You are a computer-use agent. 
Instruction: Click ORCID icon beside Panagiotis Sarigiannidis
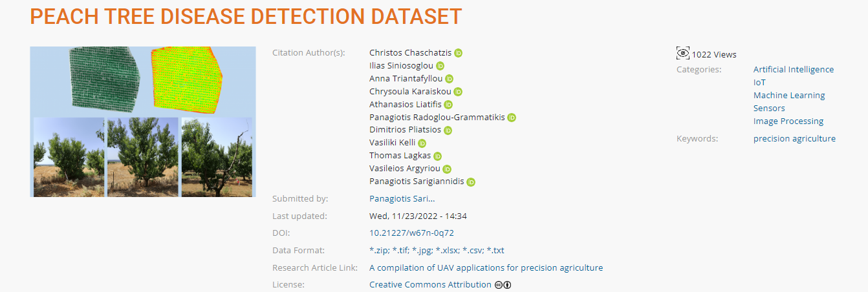[x=471, y=182]
